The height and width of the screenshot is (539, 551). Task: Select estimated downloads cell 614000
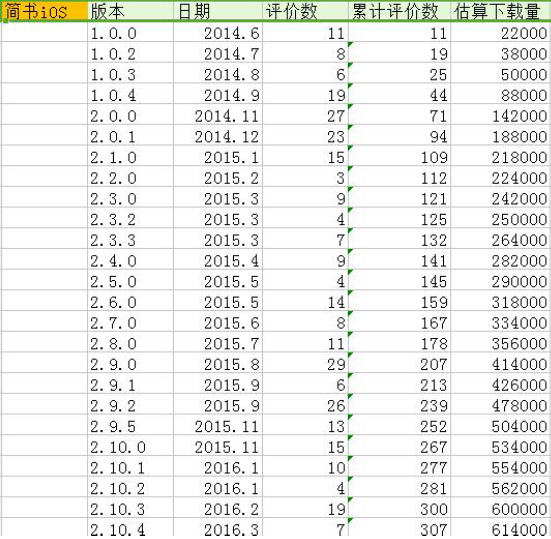click(x=500, y=528)
